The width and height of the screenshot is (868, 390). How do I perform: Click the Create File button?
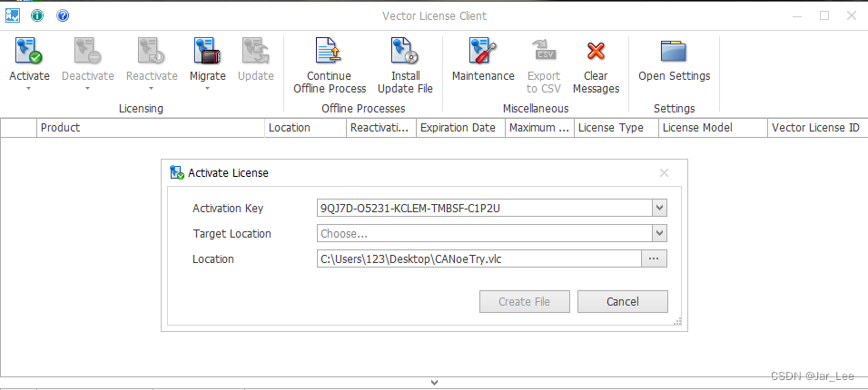(x=524, y=301)
